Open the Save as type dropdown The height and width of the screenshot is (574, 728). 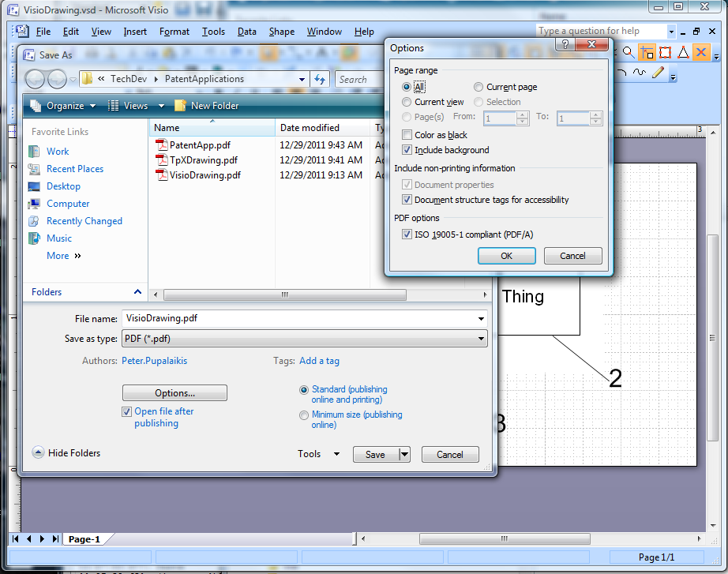click(x=304, y=339)
